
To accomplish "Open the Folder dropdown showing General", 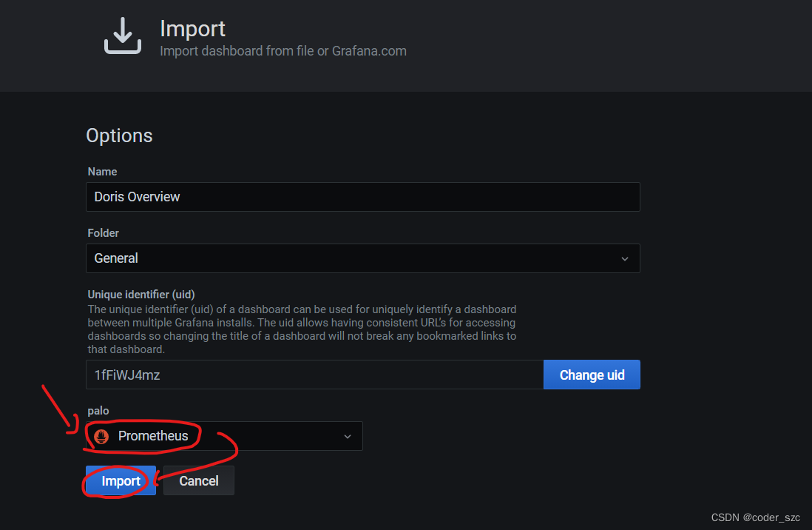I will pyautogui.click(x=362, y=258).
